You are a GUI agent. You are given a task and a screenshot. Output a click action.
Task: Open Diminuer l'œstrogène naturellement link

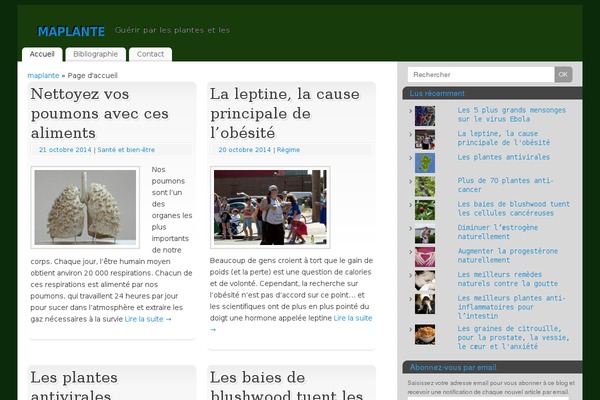tap(497, 232)
